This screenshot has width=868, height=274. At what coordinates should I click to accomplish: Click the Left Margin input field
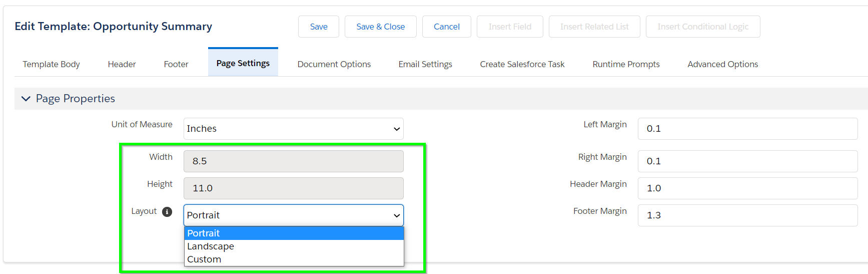pos(748,129)
